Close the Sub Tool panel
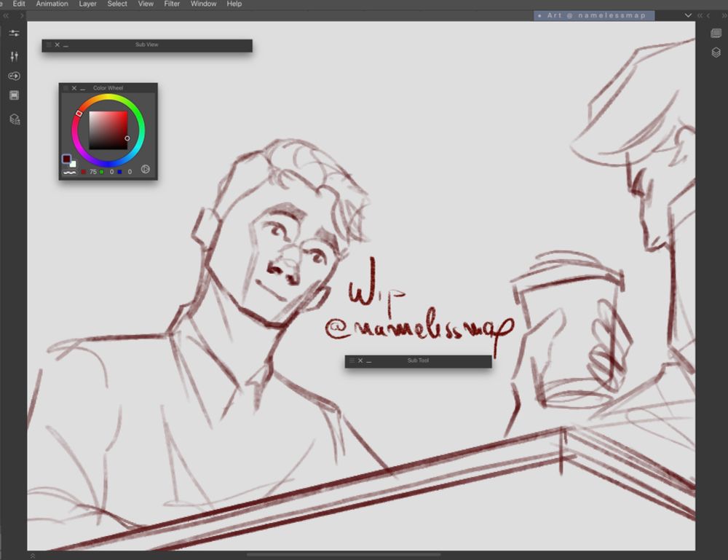Image resolution: width=728 pixels, height=560 pixels. pos(360,360)
